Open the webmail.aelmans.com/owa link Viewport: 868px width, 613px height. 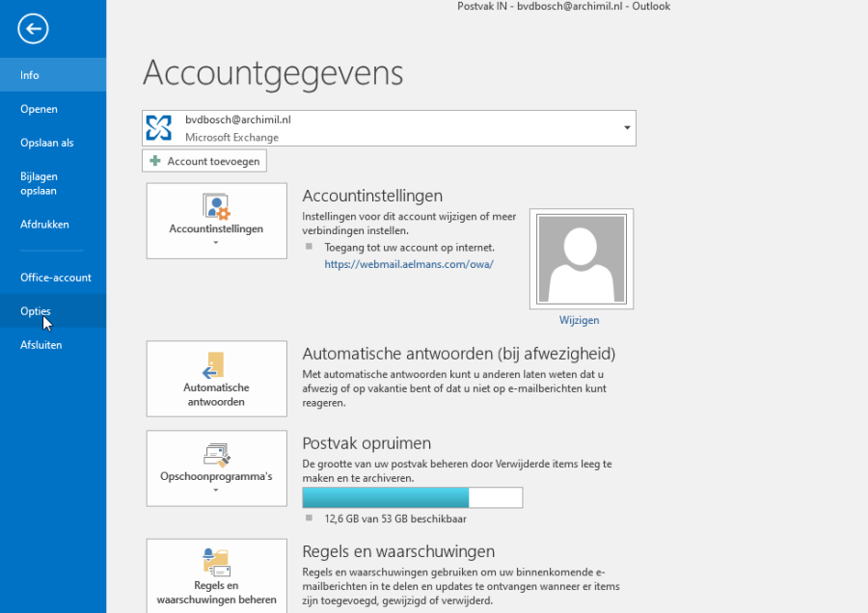[x=409, y=264]
